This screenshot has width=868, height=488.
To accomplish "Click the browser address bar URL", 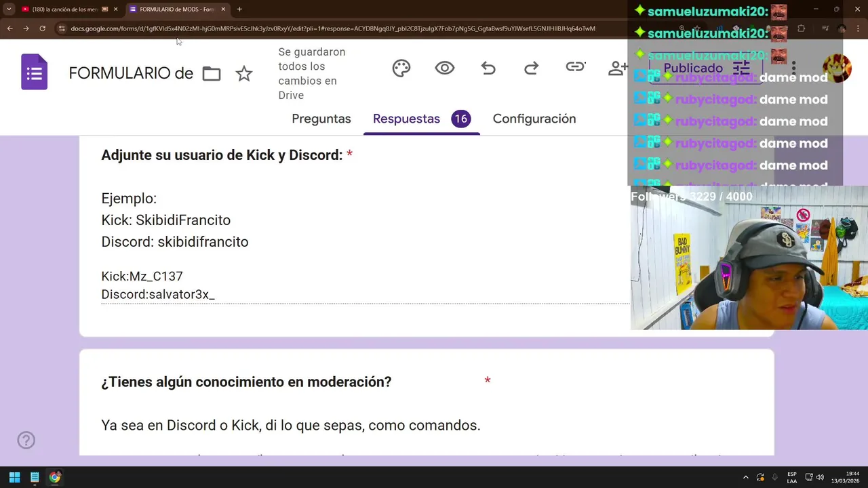I will pyautogui.click(x=332, y=28).
